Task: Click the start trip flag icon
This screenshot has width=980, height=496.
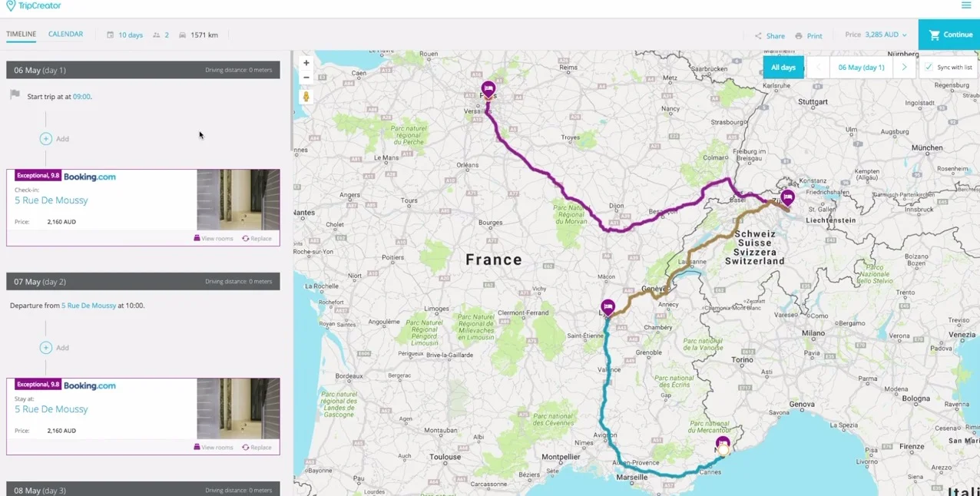Action: pos(15,95)
